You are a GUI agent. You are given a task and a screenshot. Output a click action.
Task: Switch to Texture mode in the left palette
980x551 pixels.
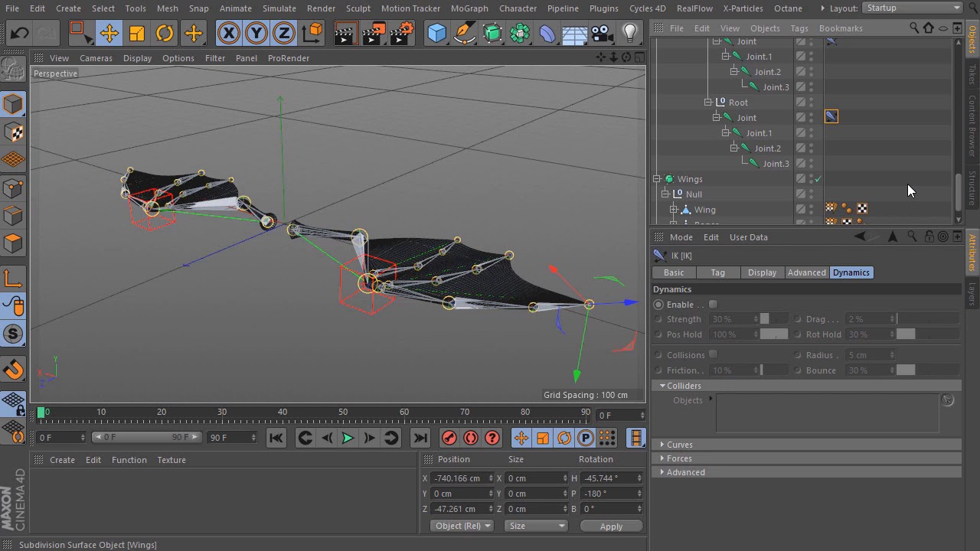coord(14,132)
